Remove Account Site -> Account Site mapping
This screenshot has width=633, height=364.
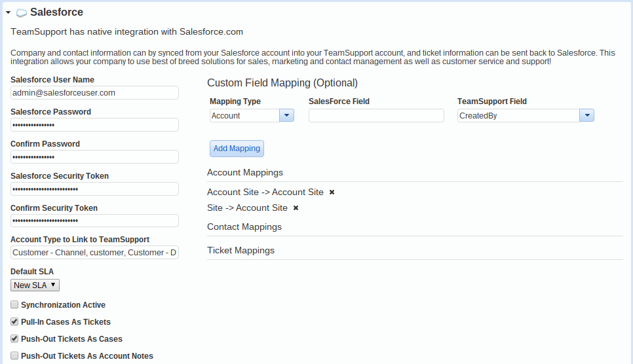click(x=332, y=192)
